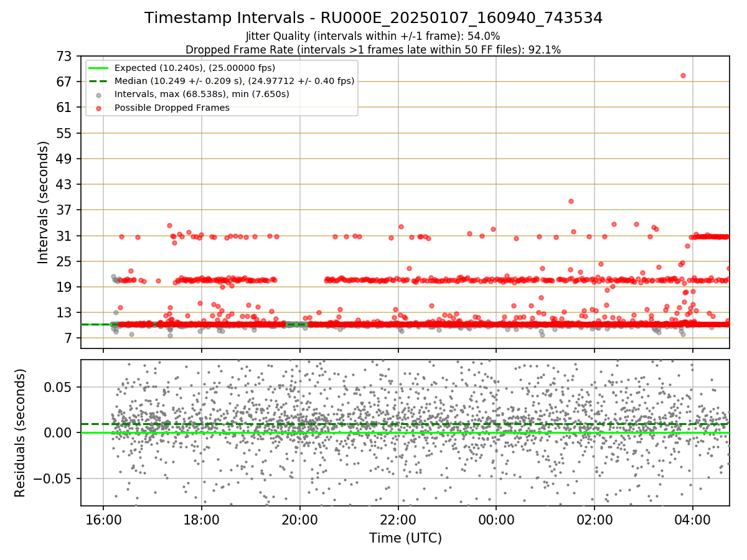Click the '49' y-axis tick label
Screen dimensions: 747x560
pos(65,159)
